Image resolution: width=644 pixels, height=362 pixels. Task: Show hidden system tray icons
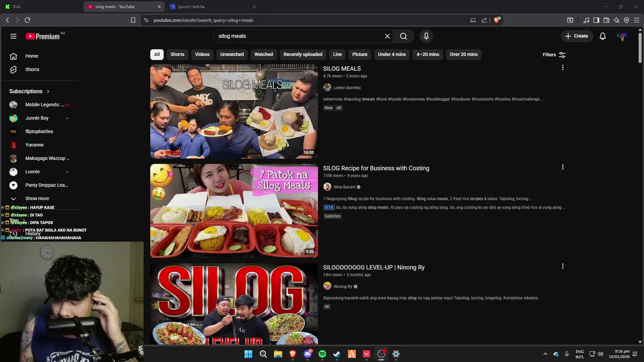click(545, 354)
